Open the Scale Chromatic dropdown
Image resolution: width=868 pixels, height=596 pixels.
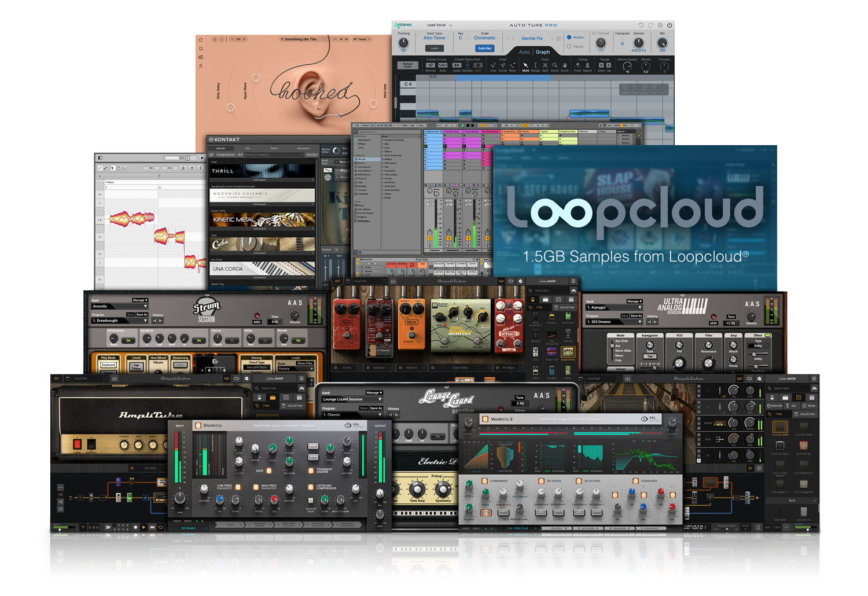(486, 38)
